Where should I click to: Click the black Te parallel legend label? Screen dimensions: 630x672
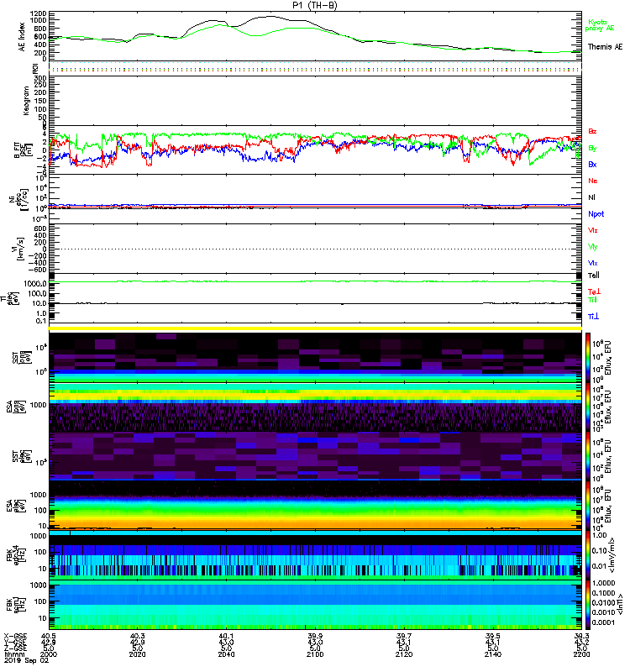click(x=594, y=276)
